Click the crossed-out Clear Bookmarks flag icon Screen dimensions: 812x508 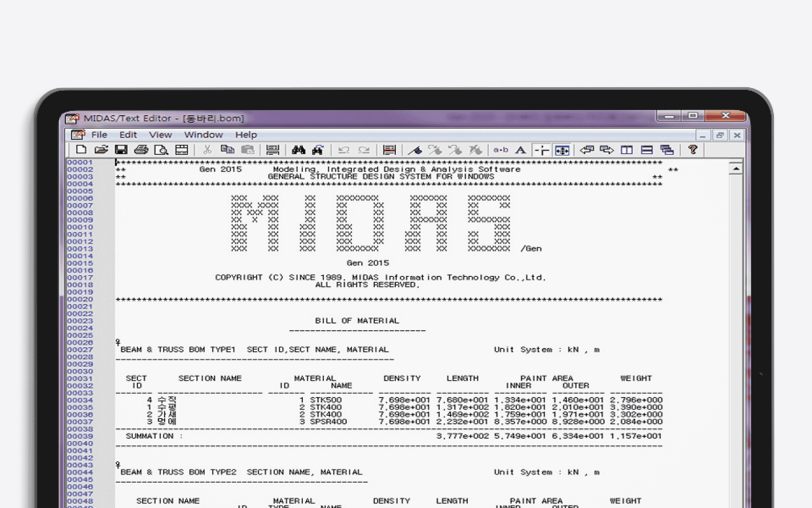(475, 150)
